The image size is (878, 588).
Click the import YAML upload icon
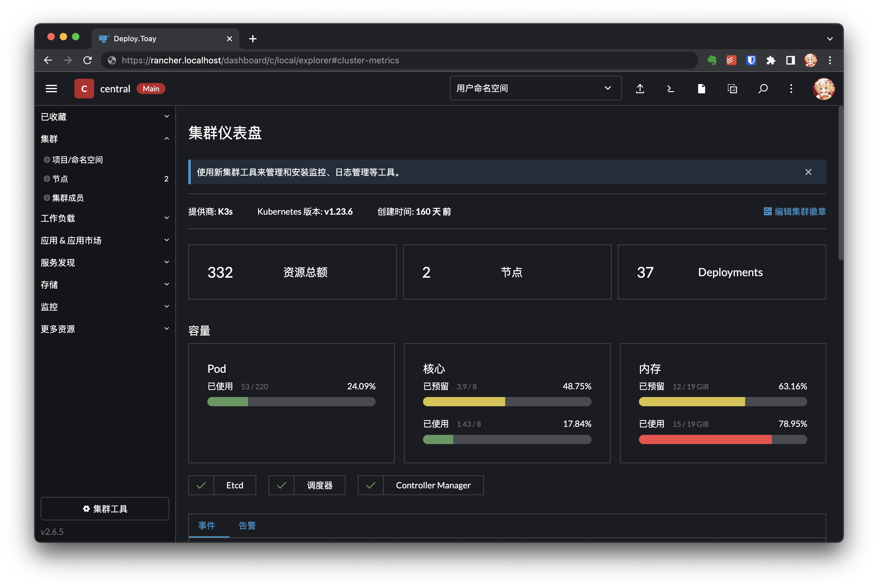[x=640, y=89]
